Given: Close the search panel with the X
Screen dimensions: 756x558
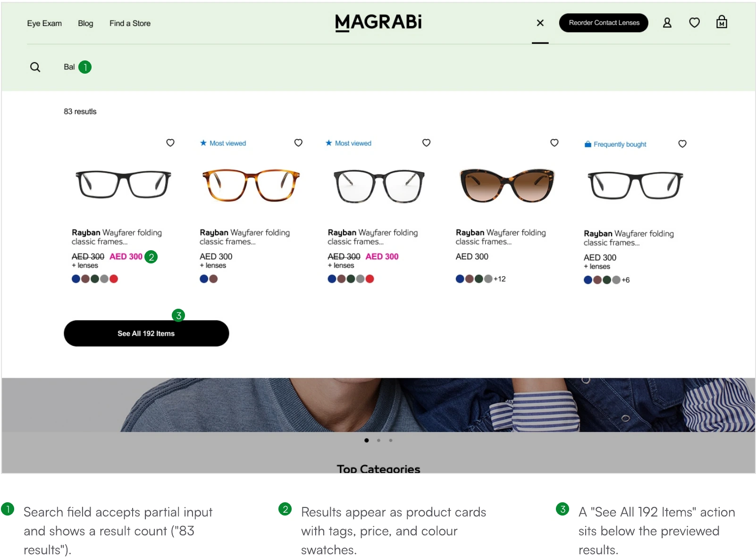Looking at the screenshot, I should (540, 23).
